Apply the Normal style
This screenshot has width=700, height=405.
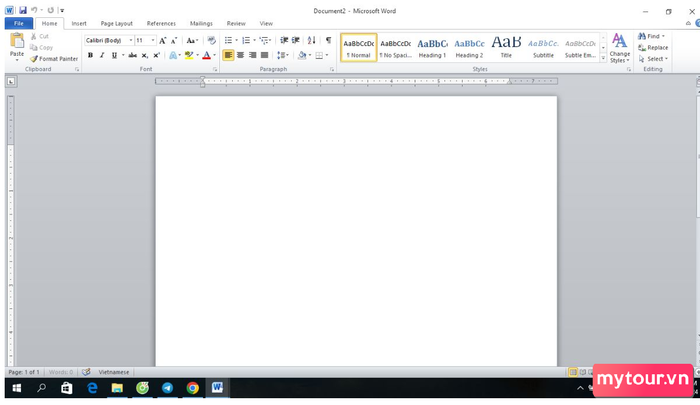click(358, 47)
